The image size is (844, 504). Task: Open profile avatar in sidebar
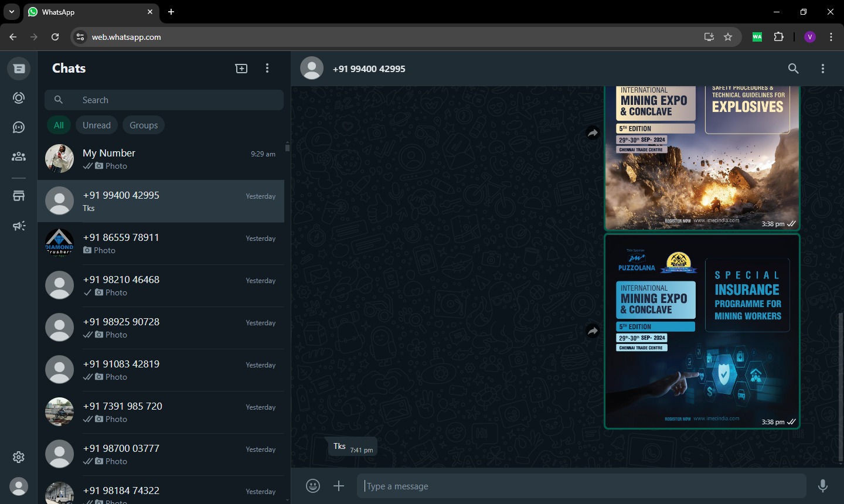coord(19,486)
